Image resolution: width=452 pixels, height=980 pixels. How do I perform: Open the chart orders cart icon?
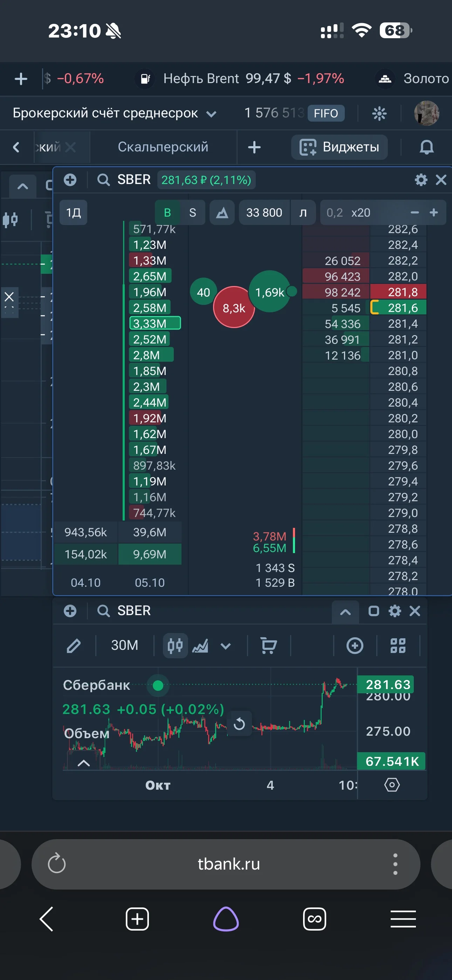pyautogui.click(x=269, y=646)
